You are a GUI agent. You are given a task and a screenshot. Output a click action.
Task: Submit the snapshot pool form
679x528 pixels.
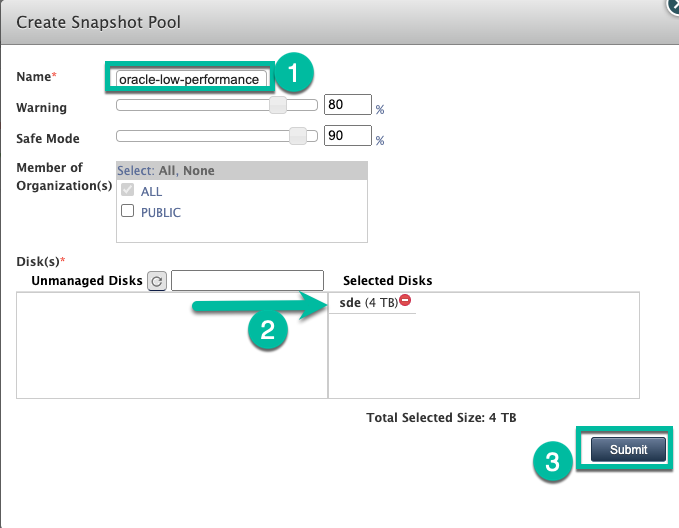tap(629, 450)
